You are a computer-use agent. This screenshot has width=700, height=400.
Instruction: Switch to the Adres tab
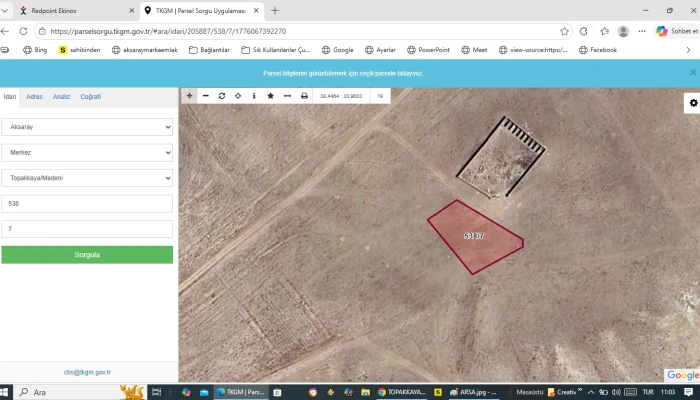point(34,97)
